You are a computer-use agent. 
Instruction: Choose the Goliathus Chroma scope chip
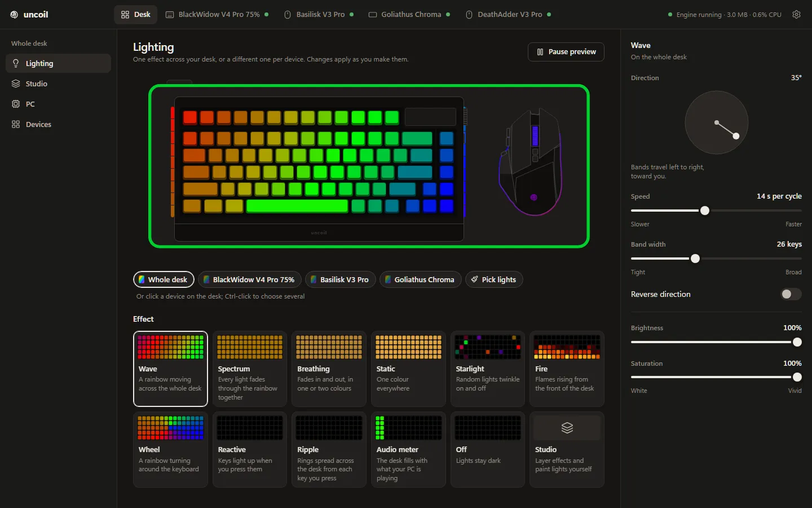pyautogui.click(x=421, y=279)
